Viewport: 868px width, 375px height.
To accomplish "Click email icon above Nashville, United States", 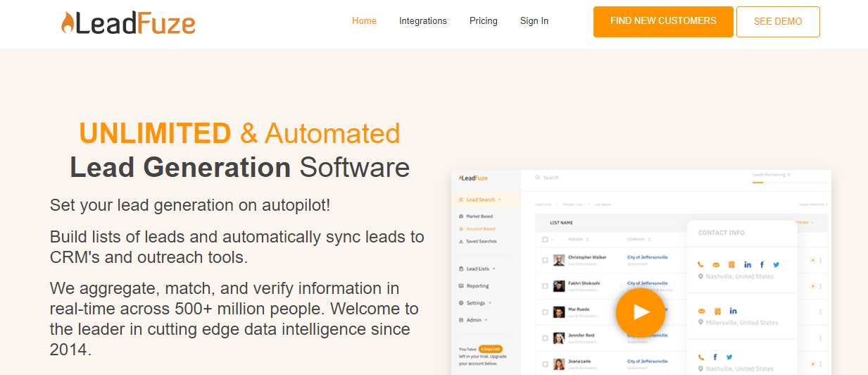I will (716, 265).
